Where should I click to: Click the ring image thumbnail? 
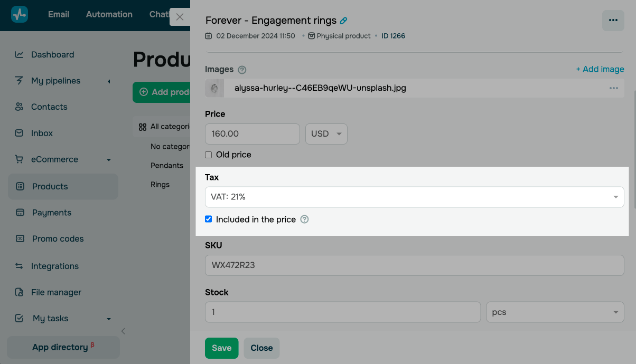(214, 88)
